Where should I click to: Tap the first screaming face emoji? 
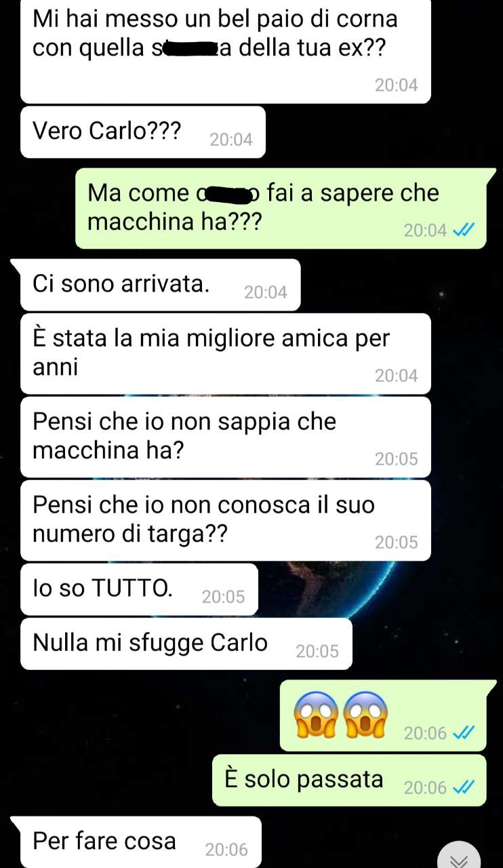[314, 715]
